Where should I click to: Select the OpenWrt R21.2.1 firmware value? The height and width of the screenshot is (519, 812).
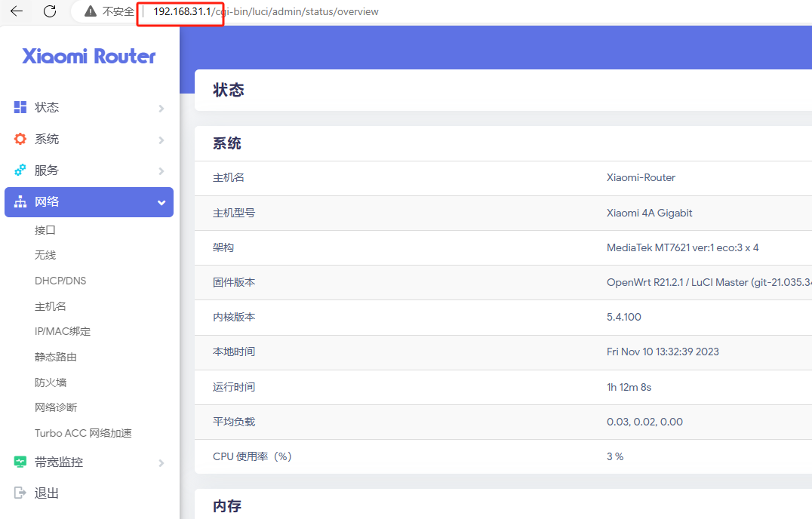coord(709,282)
